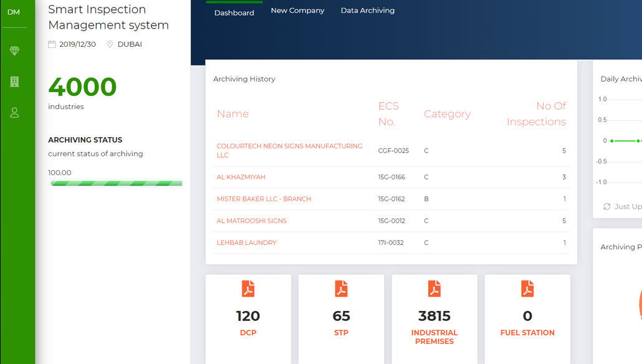Click the DCP label on the card
Image resolution: width=642 pixels, height=364 pixels.
(248, 332)
